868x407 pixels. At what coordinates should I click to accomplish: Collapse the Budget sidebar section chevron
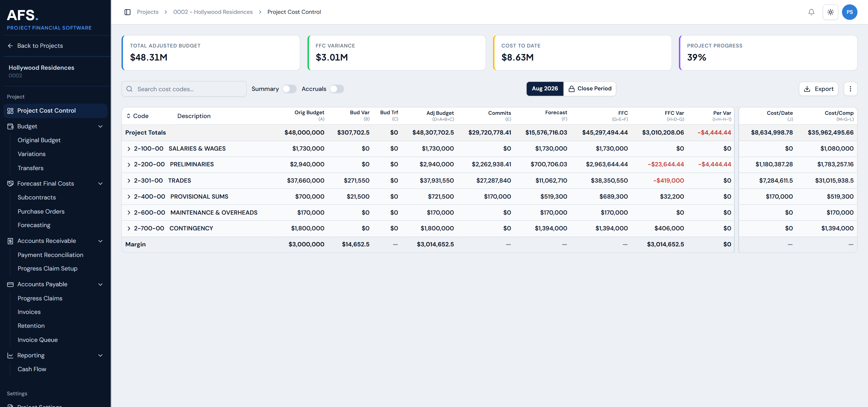click(x=100, y=126)
